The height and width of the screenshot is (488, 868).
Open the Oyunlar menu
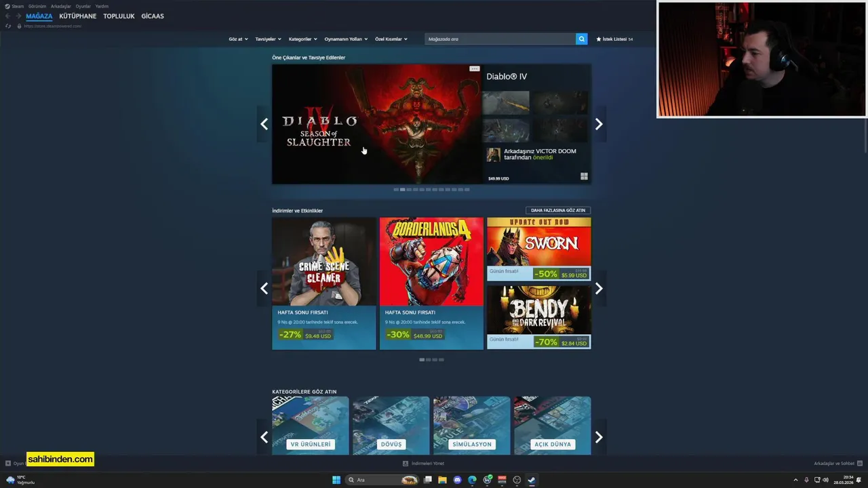[x=83, y=6]
